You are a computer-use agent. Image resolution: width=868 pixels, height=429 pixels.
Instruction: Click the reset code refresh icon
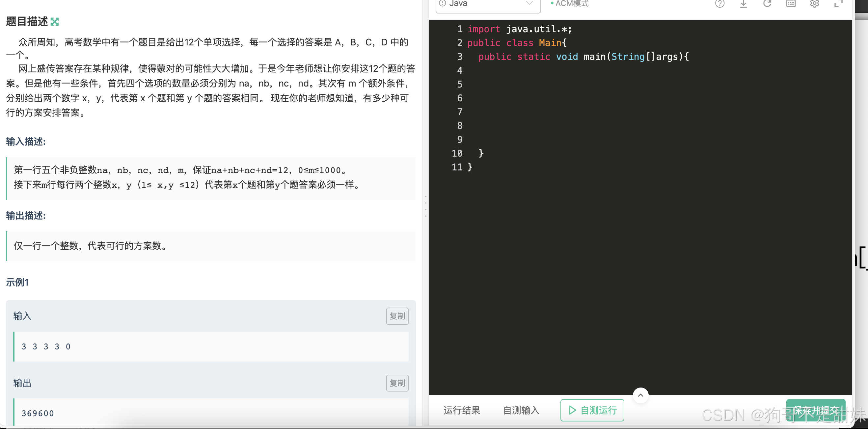coord(767,4)
